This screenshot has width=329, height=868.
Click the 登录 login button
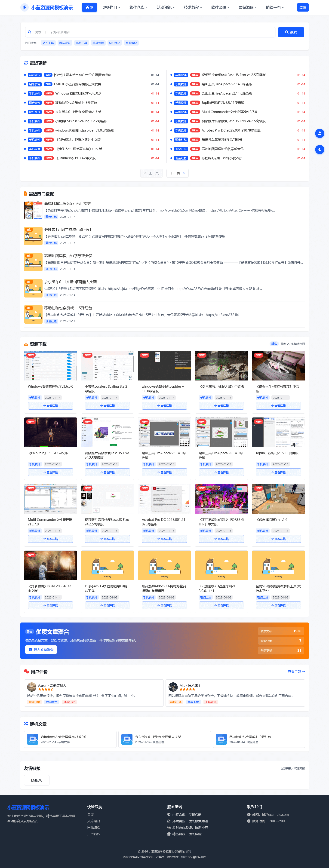302,7
